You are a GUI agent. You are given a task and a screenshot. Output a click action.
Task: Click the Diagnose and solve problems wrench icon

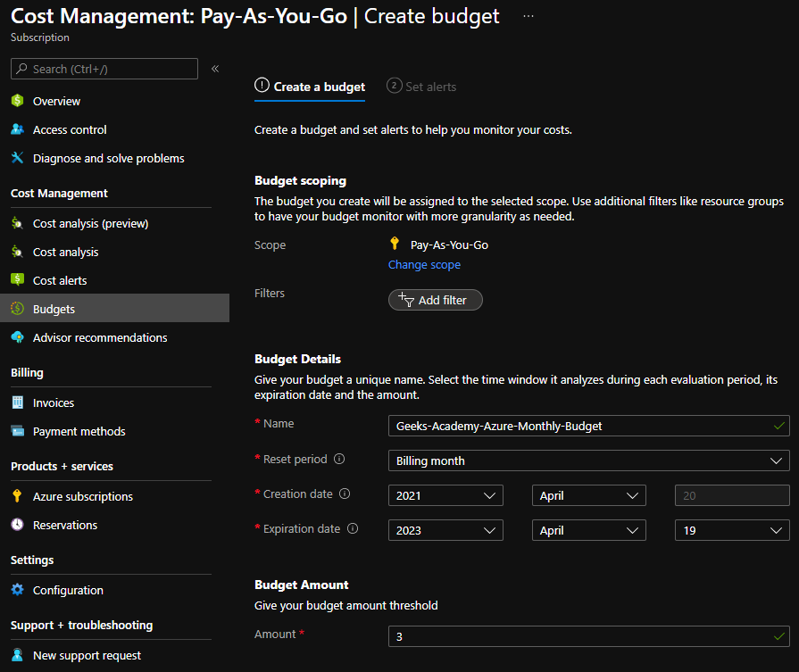[x=18, y=158]
